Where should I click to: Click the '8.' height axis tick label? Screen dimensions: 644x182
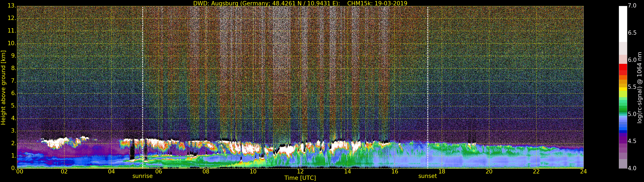pyautogui.click(x=13, y=68)
